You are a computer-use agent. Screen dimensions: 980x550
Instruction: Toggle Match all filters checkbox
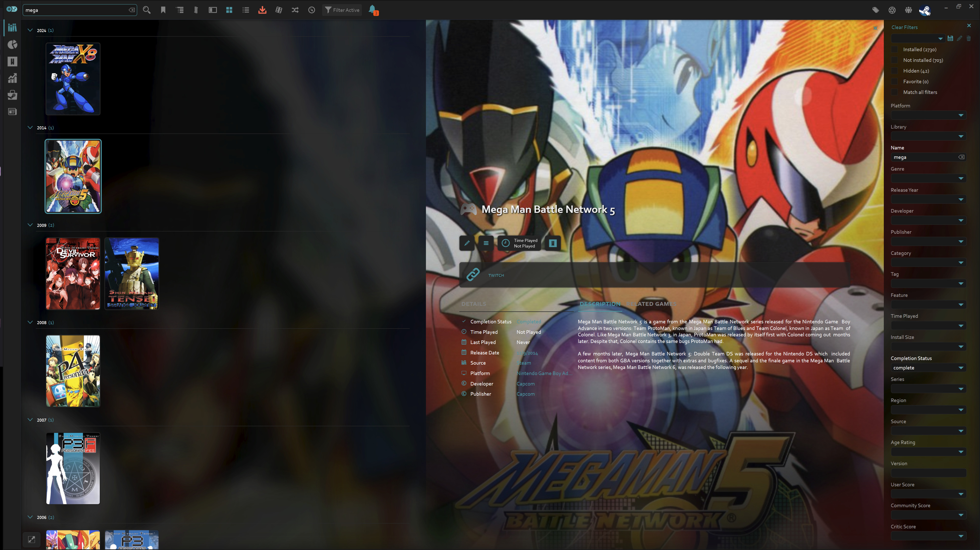(x=894, y=92)
